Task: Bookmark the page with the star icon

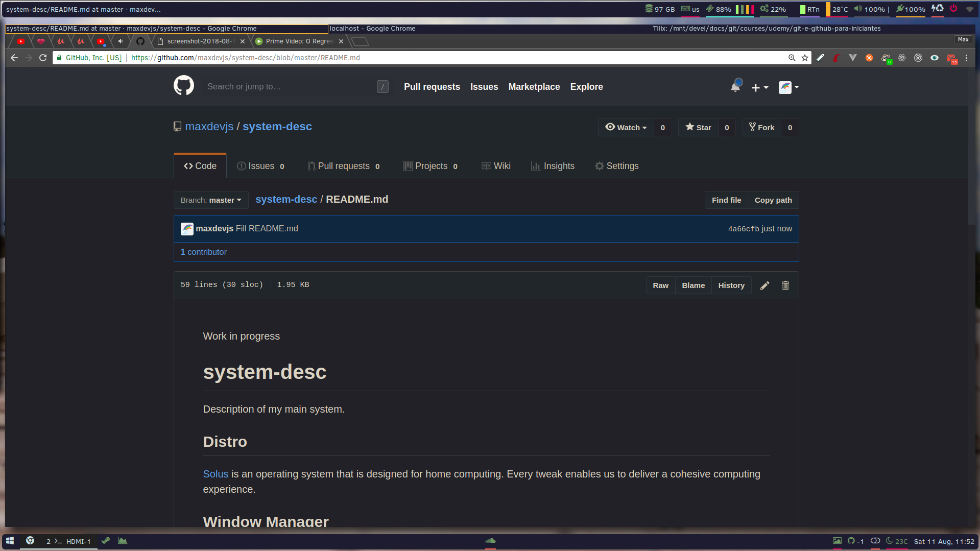Action: pyautogui.click(x=805, y=58)
